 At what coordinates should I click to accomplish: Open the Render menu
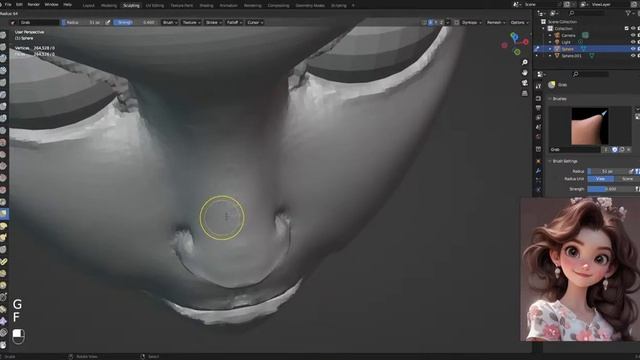[x=33, y=4]
